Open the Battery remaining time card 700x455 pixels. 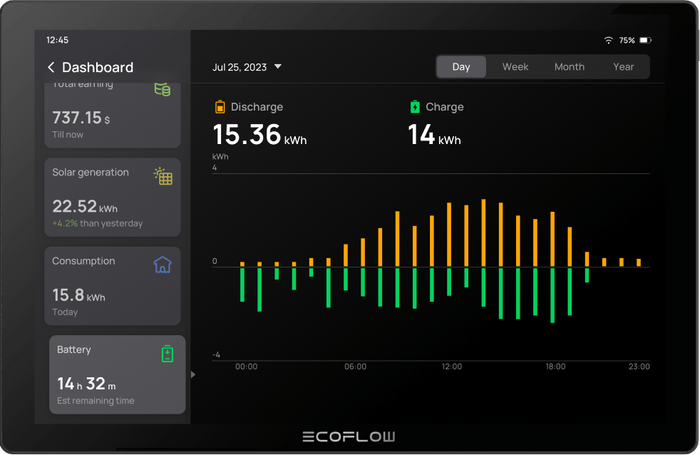pyautogui.click(x=117, y=375)
